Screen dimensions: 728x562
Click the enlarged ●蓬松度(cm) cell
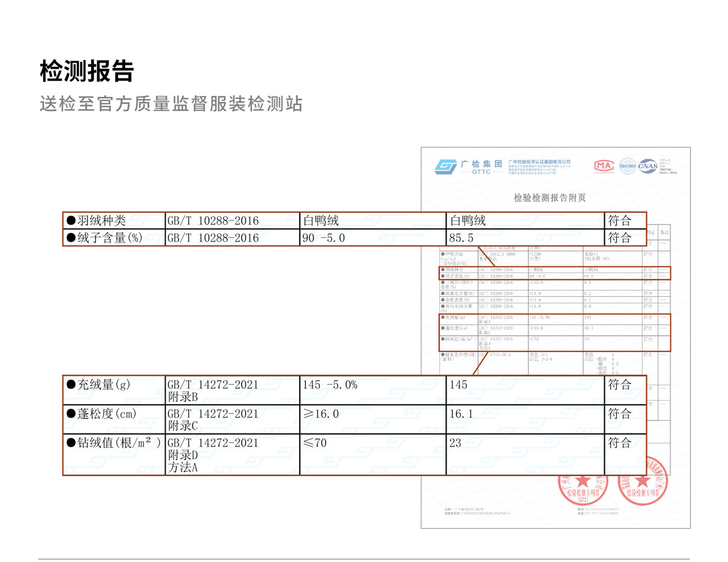coord(114,419)
